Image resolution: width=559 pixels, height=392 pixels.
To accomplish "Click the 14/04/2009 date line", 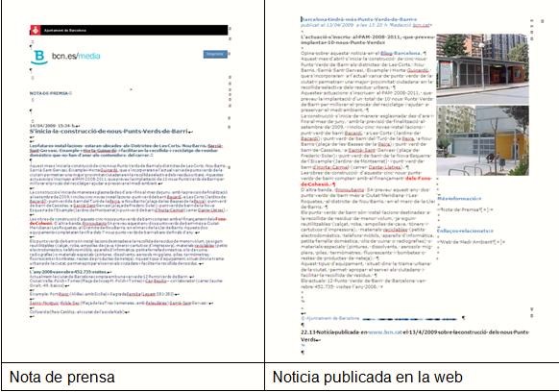I will click(x=53, y=126).
